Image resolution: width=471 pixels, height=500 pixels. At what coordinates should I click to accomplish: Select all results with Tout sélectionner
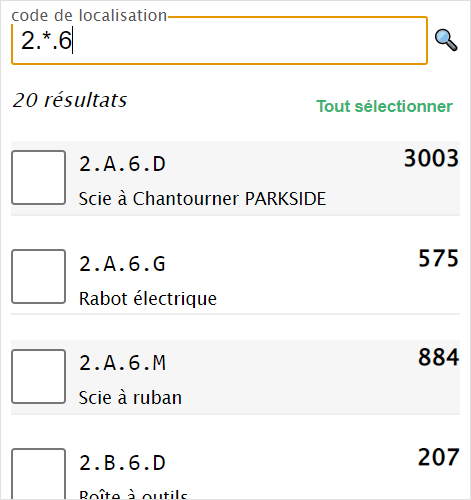pyautogui.click(x=384, y=106)
